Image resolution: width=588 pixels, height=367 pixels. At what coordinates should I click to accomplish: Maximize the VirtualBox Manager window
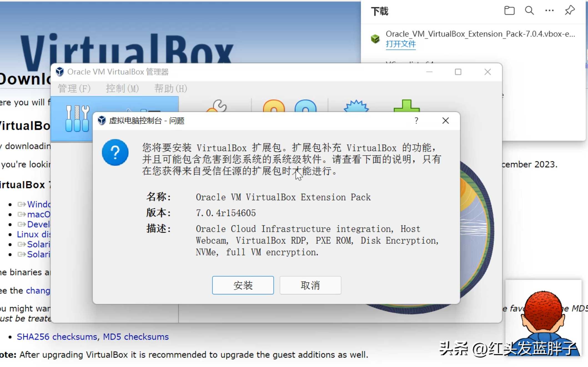pyautogui.click(x=458, y=72)
